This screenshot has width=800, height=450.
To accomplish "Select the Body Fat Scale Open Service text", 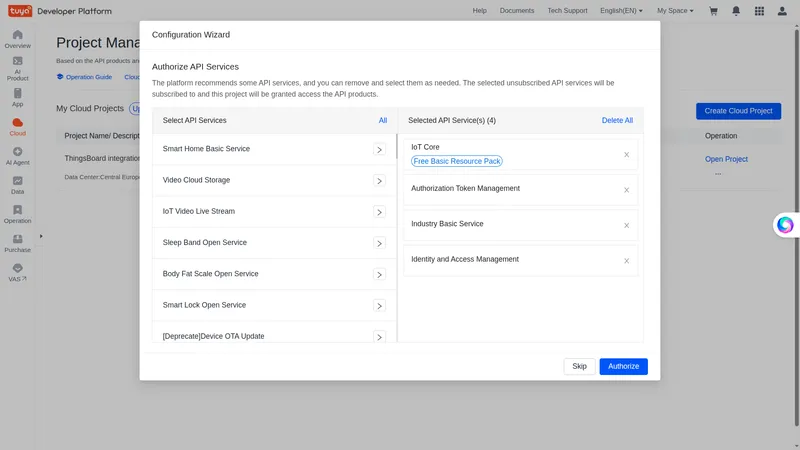I will tap(210, 274).
